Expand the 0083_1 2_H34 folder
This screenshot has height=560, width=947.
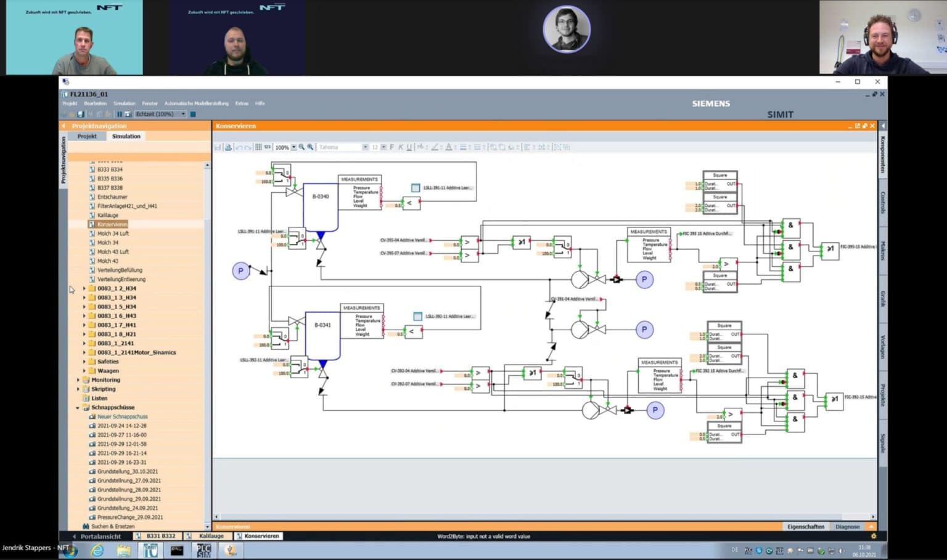click(x=84, y=288)
